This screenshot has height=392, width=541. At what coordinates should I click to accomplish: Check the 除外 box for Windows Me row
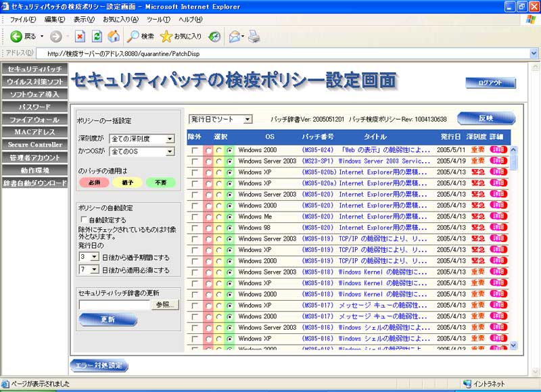tap(195, 217)
